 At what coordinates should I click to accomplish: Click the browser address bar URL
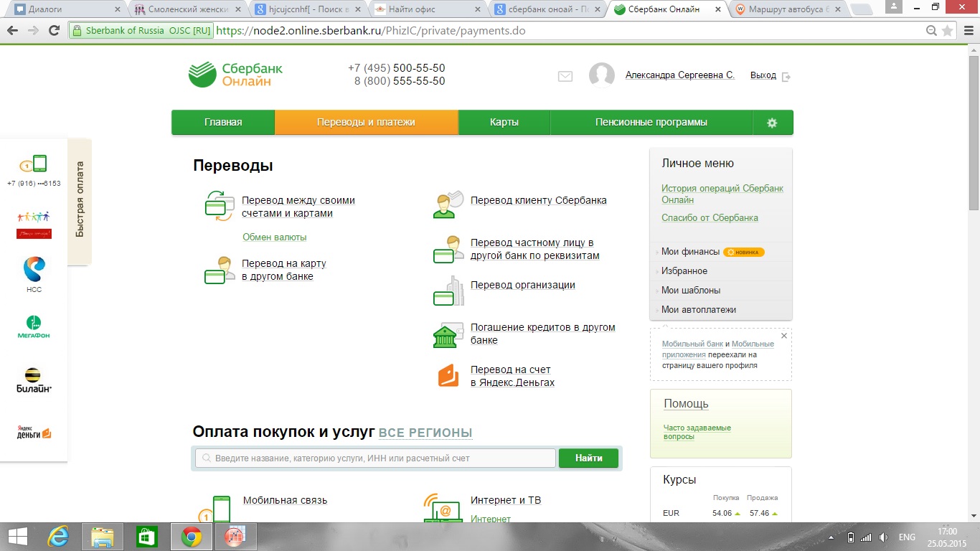371,31
